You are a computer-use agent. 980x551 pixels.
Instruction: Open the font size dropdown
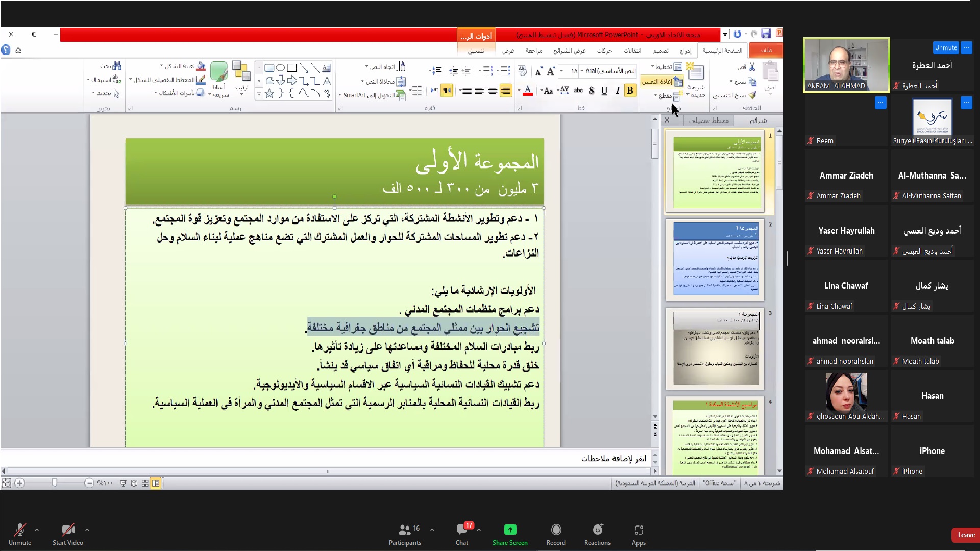pyautogui.click(x=561, y=71)
